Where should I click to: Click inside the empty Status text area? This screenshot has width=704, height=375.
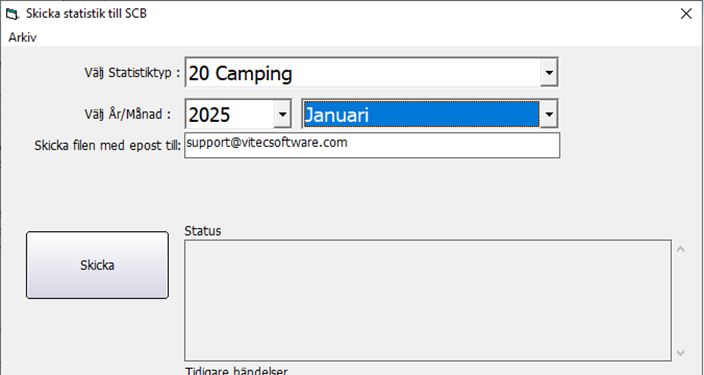coord(428,300)
